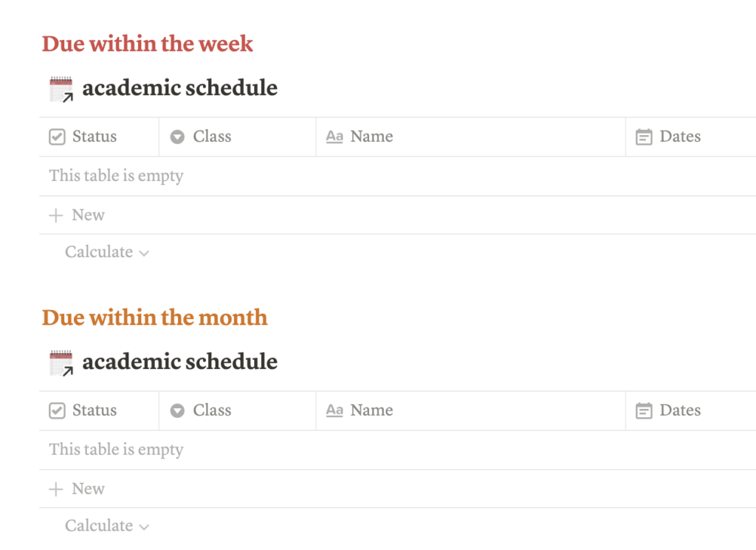Expand the Calculate dropdown under the week table

(x=99, y=252)
